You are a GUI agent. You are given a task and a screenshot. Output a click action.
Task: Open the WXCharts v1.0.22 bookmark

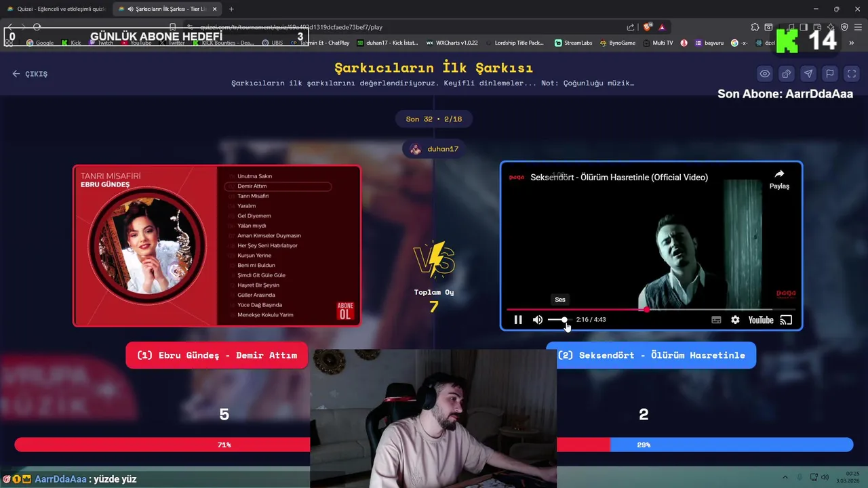click(x=452, y=43)
